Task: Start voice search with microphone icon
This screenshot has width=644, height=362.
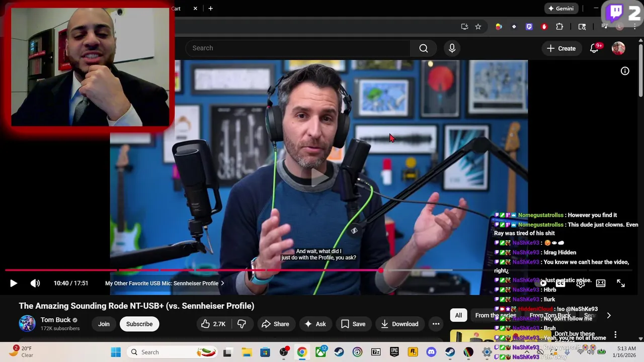Action: [452, 48]
